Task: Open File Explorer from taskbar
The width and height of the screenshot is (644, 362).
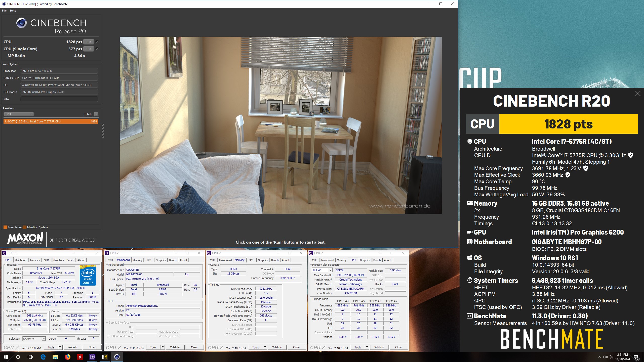Action: pos(55,357)
